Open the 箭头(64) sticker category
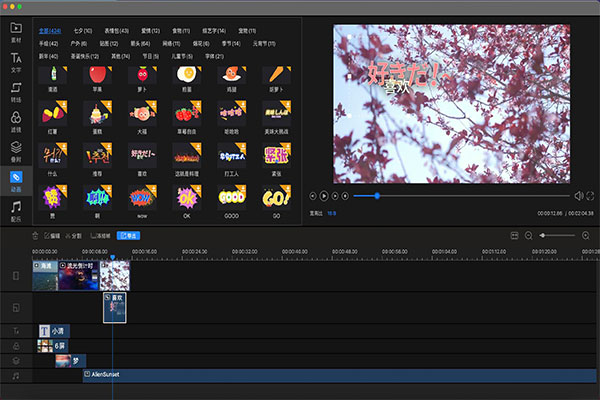This screenshot has width=600, height=400. (139, 44)
